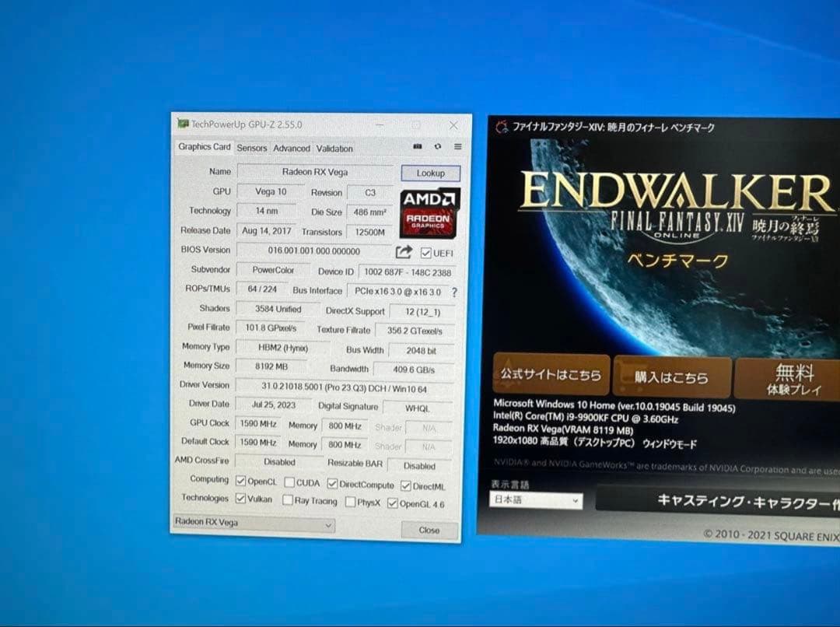
Task: Expand the Radeon RX Vega GPU dropdown
Action: coord(254,524)
